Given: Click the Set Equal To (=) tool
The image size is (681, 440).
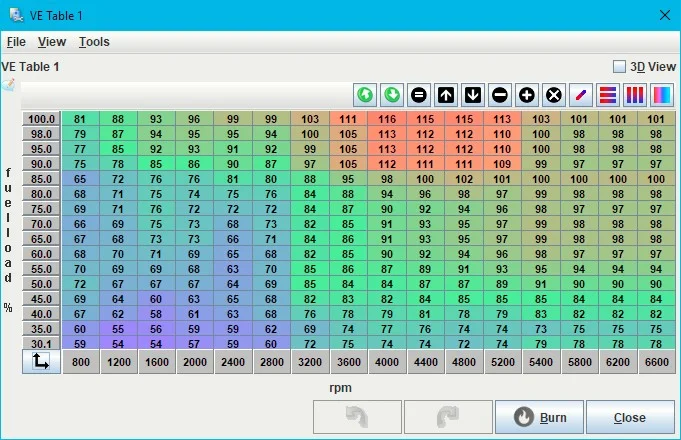Looking at the screenshot, I should pyautogui.click(x=419, y=95).
